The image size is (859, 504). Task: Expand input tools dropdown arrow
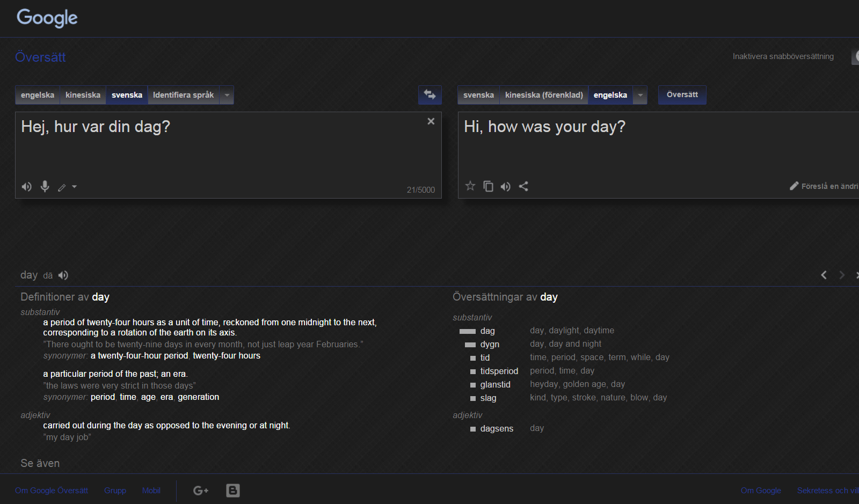click(75, 187)
